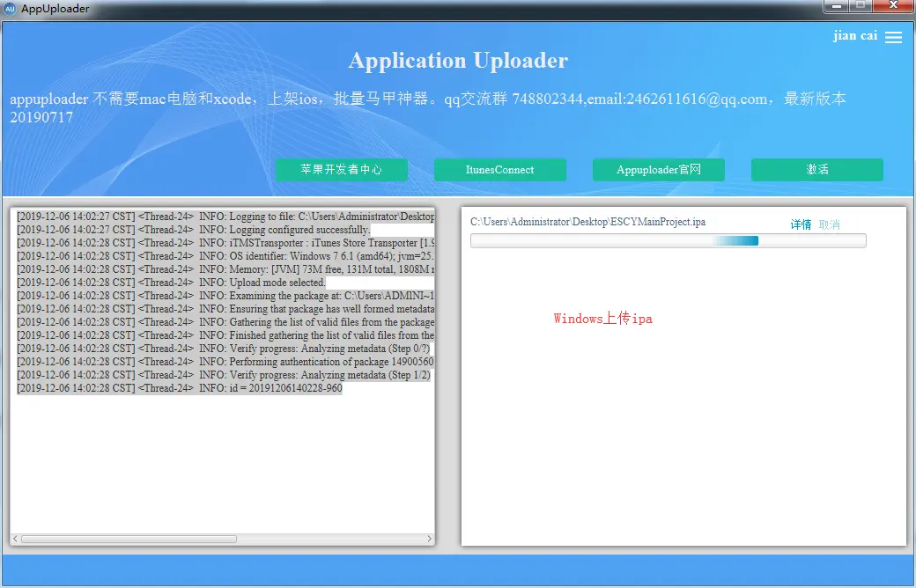
Task: Click the 激活 activation button
Action: (x=817, y=169)
